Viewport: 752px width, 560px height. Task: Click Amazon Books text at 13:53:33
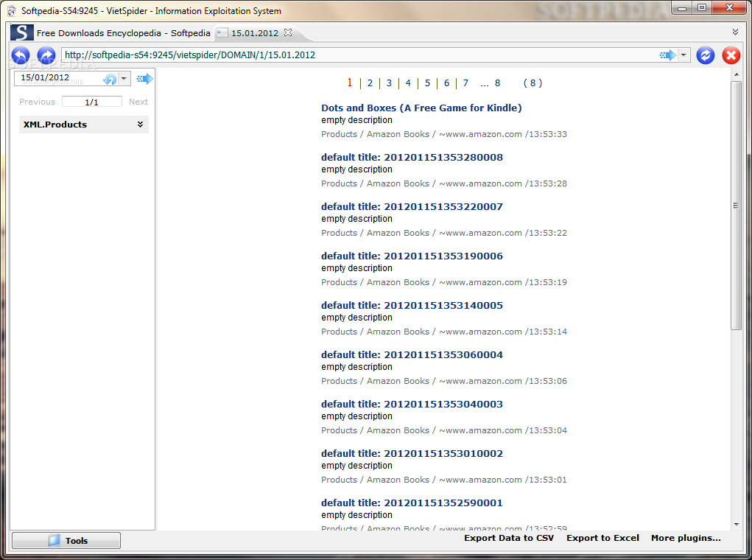(x=398, y=134)
